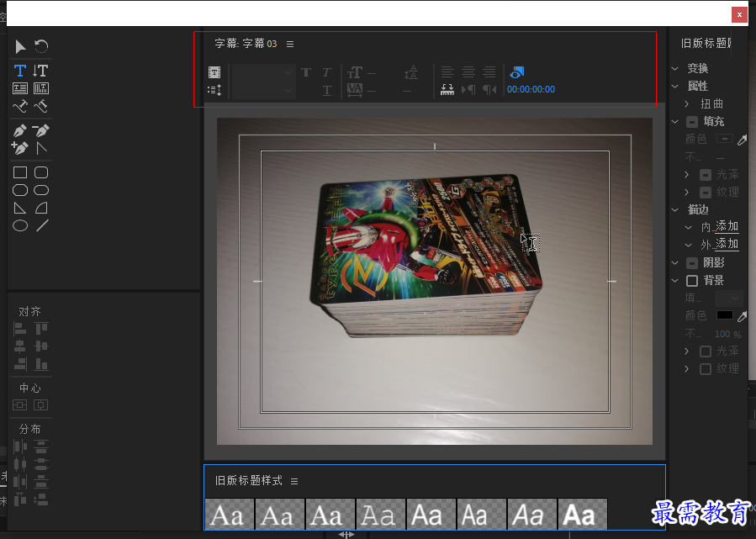Select the Rounded Corner Rectangle tool
The image size is (756, 539).
[x=41, y=190]
